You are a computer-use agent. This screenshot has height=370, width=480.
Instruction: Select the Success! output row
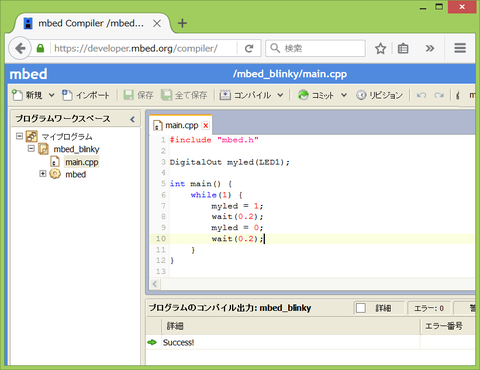311,342
